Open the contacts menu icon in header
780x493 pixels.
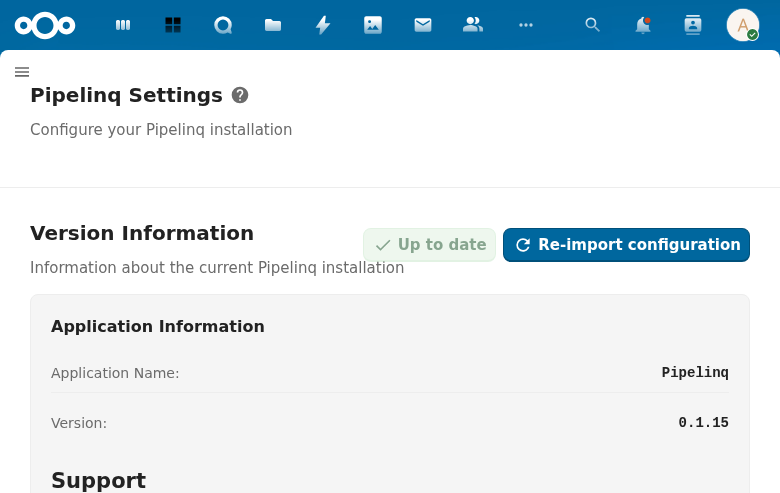click(693, 25)
